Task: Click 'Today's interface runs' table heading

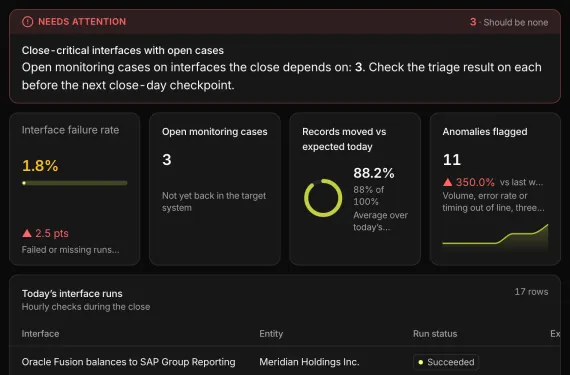Action: coord(72,294)
